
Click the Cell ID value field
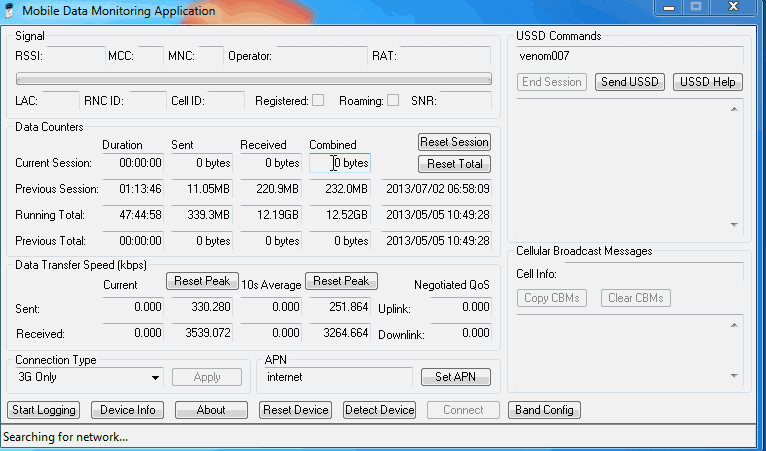tap(226, 101)
